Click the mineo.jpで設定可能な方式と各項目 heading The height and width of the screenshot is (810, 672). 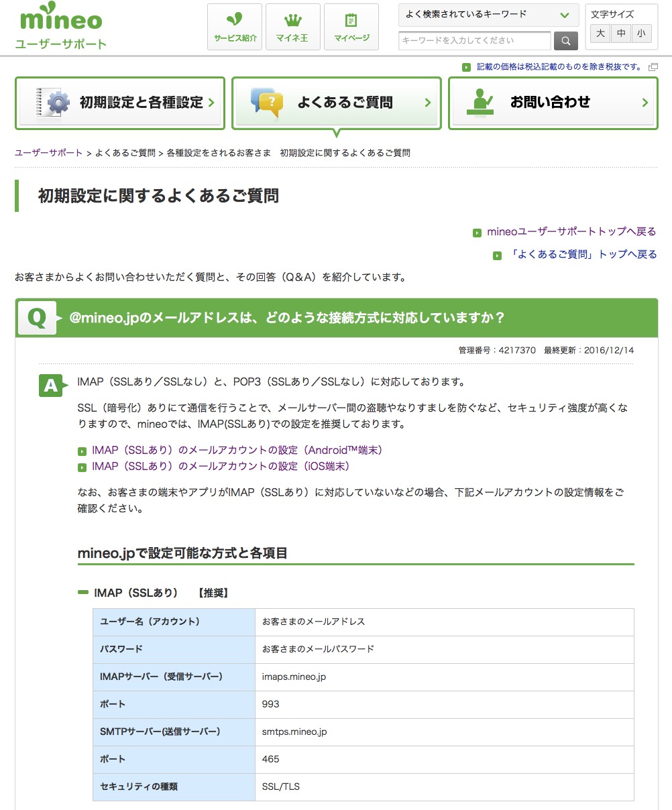(182, 553)
